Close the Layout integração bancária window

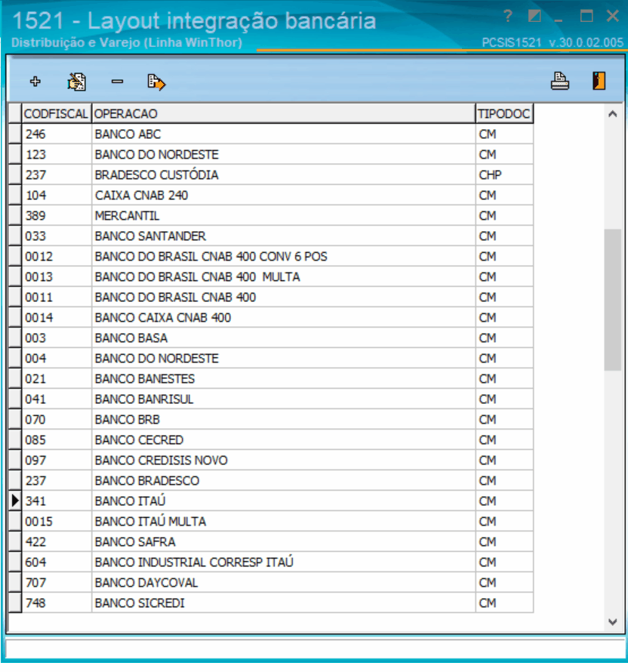coord(613,16)
